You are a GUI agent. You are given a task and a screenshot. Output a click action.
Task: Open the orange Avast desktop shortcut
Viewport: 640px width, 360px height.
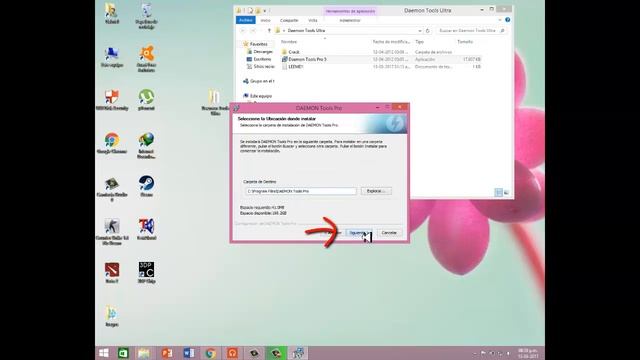click(146, 59)
